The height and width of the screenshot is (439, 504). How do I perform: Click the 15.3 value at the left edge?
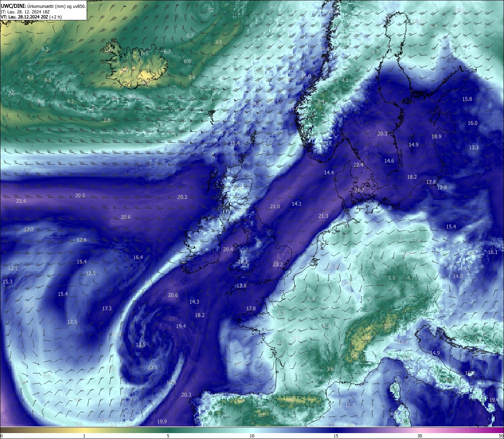tap(7, 282)
